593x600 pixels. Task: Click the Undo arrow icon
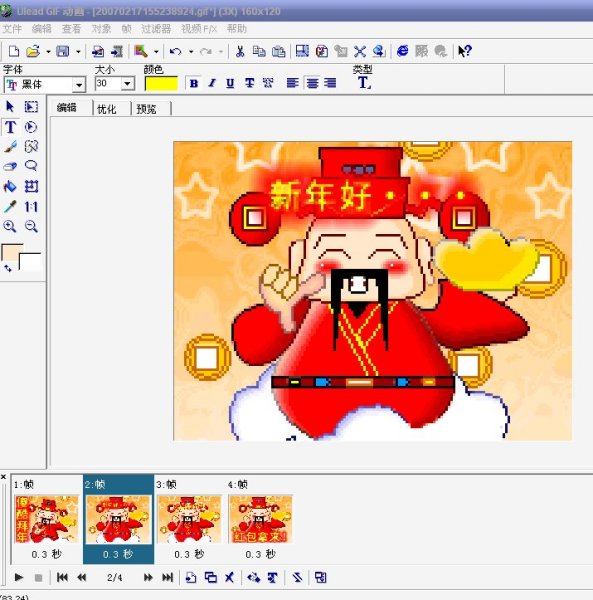coord(176,51)
